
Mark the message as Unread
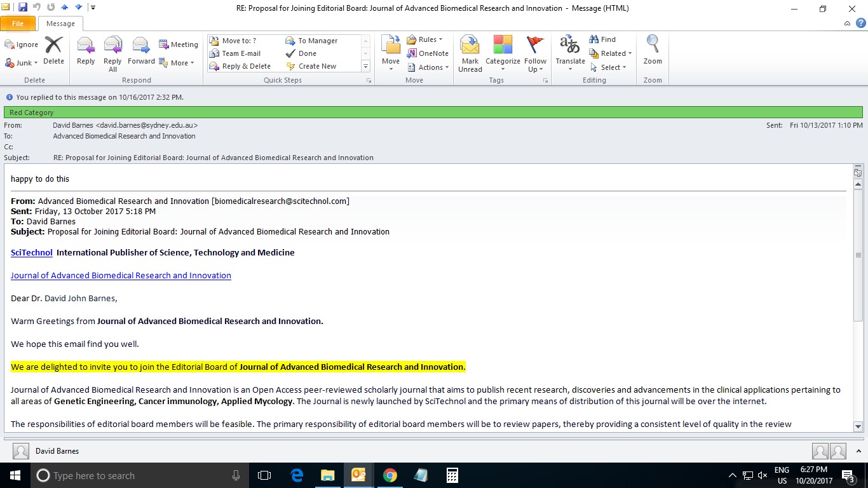[x=470, y=54]
